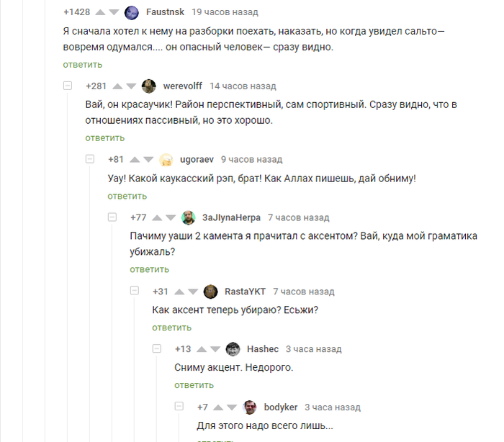Upvote Faustnsk's comment with +1428
Screen dimensions: 504x442
[100, 12]
